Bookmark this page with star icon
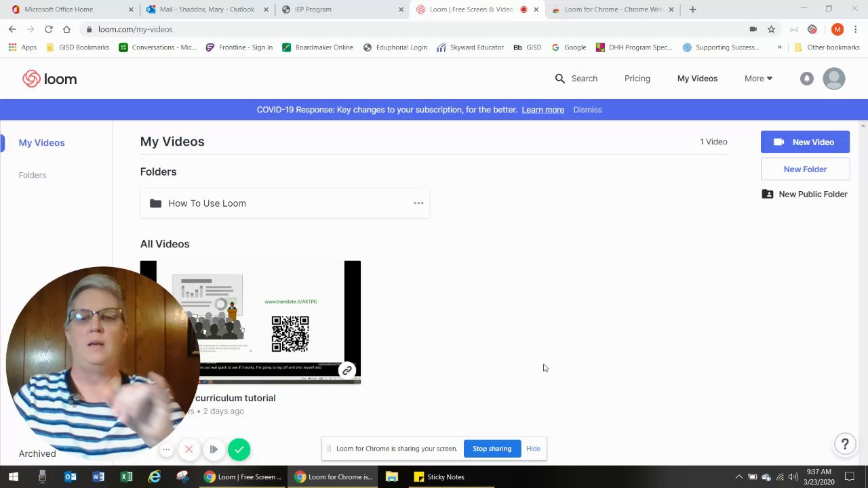This screenshot has width=868, height=488. (771, 29)
